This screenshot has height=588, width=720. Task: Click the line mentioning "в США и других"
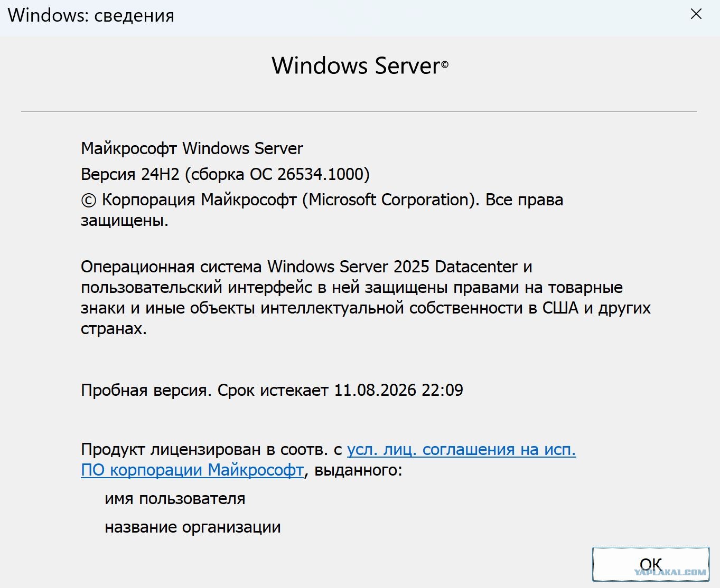point(366,308)
